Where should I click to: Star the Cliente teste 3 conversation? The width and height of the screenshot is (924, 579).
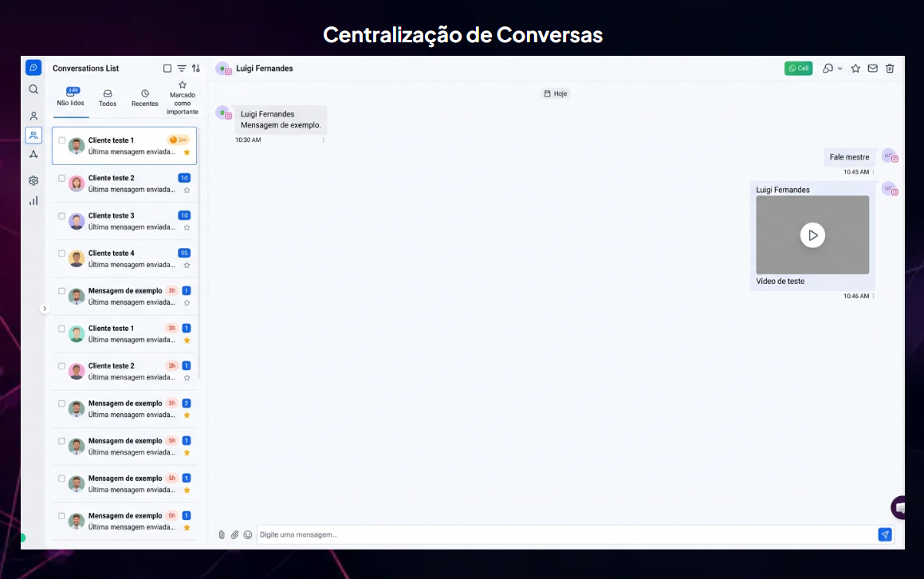pyautogui.click(x=187, y=227)
